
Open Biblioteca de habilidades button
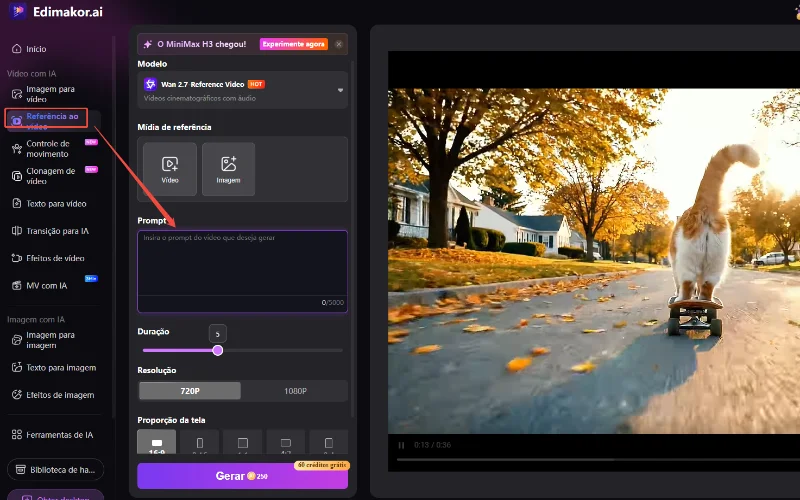(x=56, y=470)
